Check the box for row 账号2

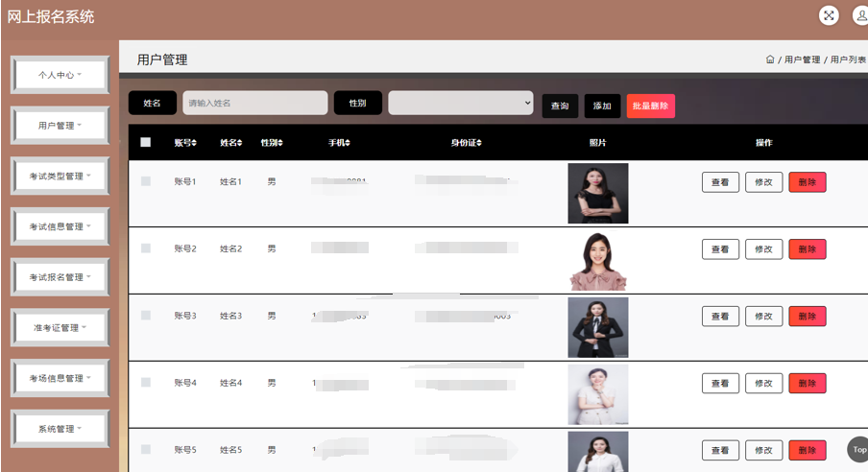146,248
